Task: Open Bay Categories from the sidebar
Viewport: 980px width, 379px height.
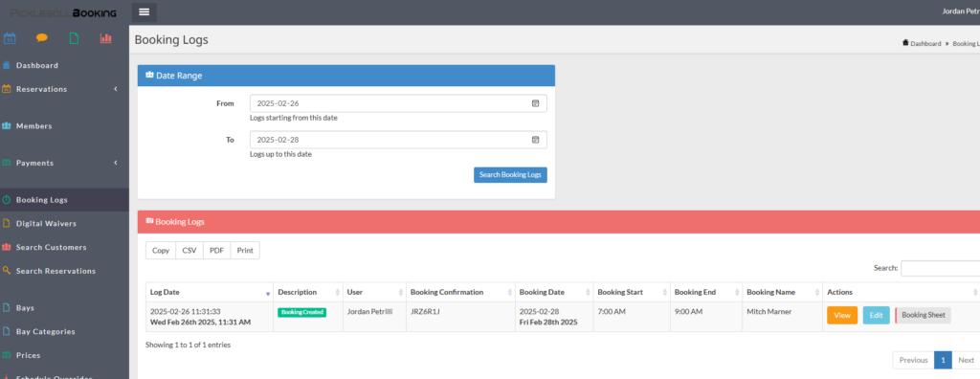Action: pos(46,331)
